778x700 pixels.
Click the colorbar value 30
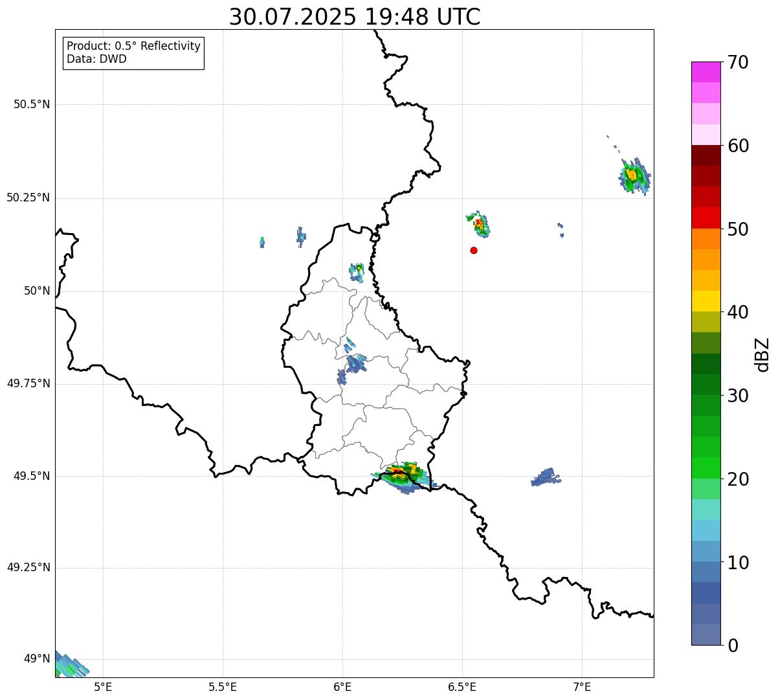pyautogui.click(x=738, y=396)
